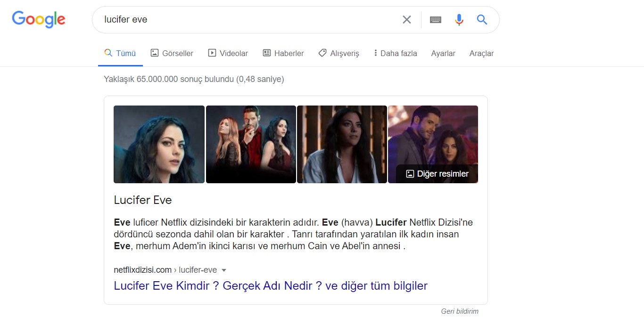Expand the Daha fazla menu
This screenshot has width=644, height=317.
pos(395,53)
